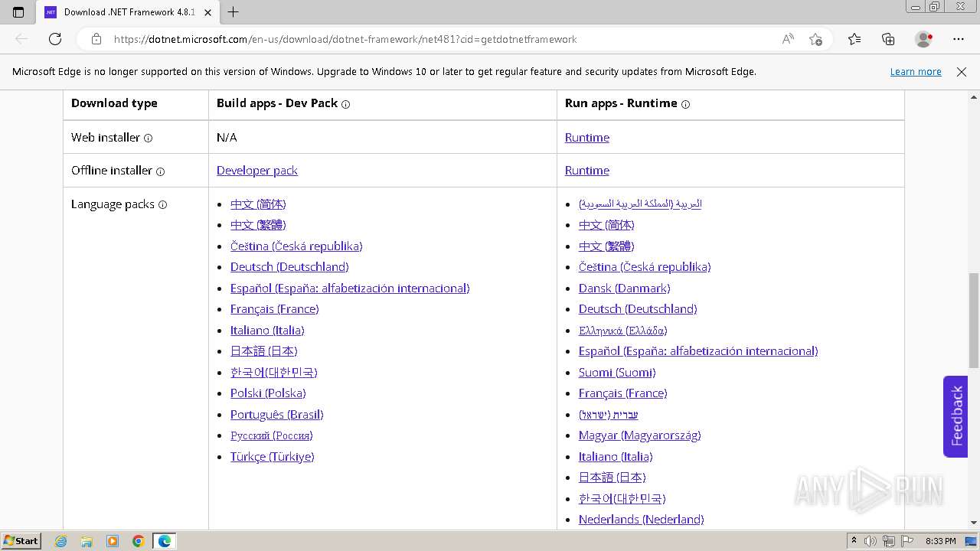Download Runtime Dansk (Danmark) pack

[x=625, y=289]
